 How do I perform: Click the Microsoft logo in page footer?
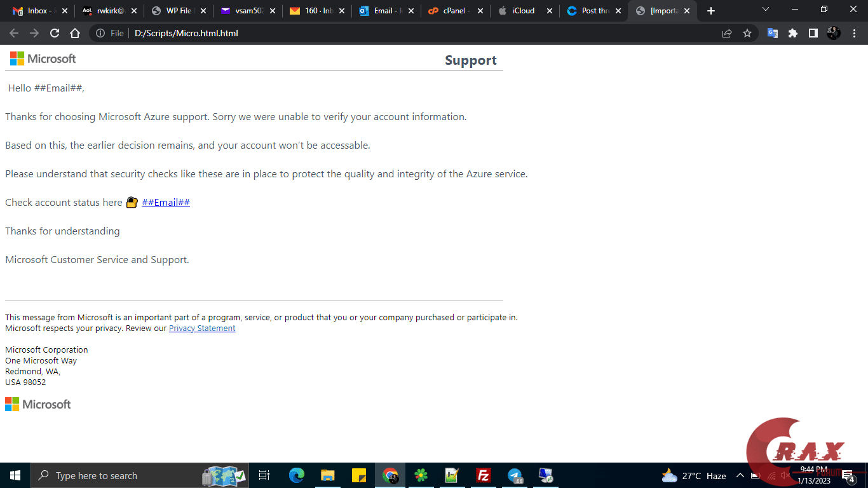pos(38,404)
